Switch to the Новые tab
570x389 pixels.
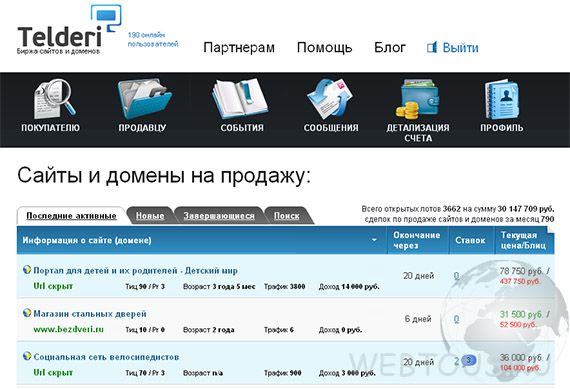pyautogui.click(x=150, y=216)
